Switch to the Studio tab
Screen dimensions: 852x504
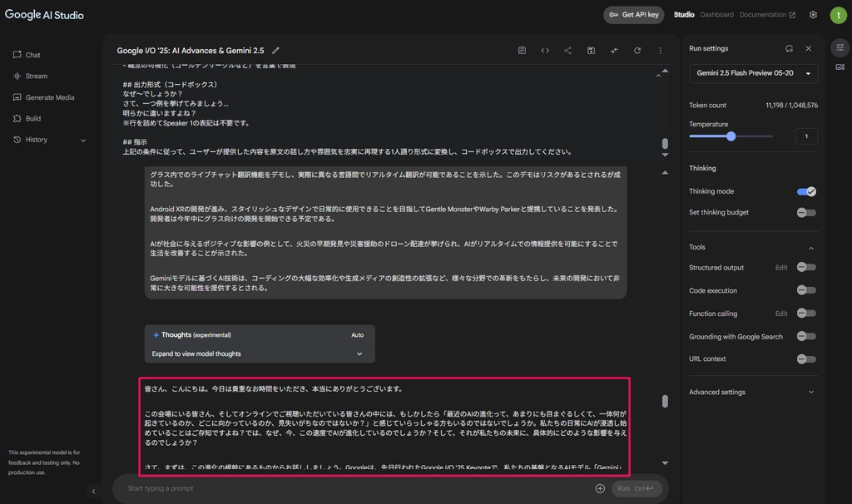684,15
